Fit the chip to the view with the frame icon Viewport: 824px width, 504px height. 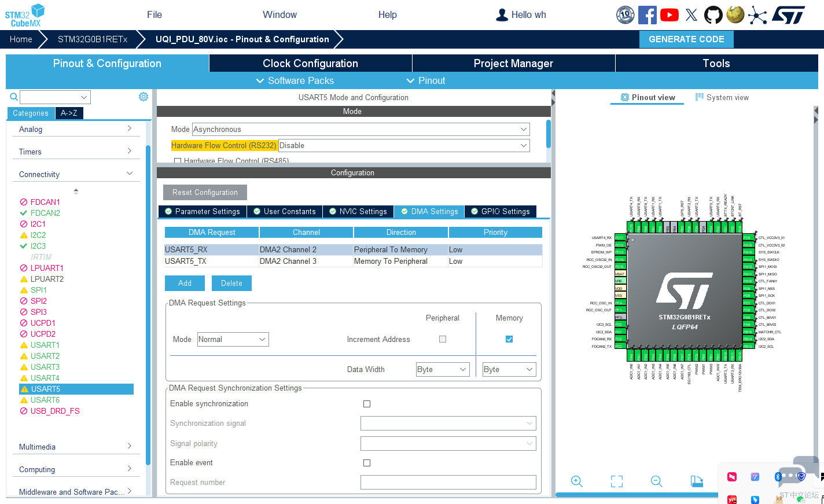coord(617,481)
